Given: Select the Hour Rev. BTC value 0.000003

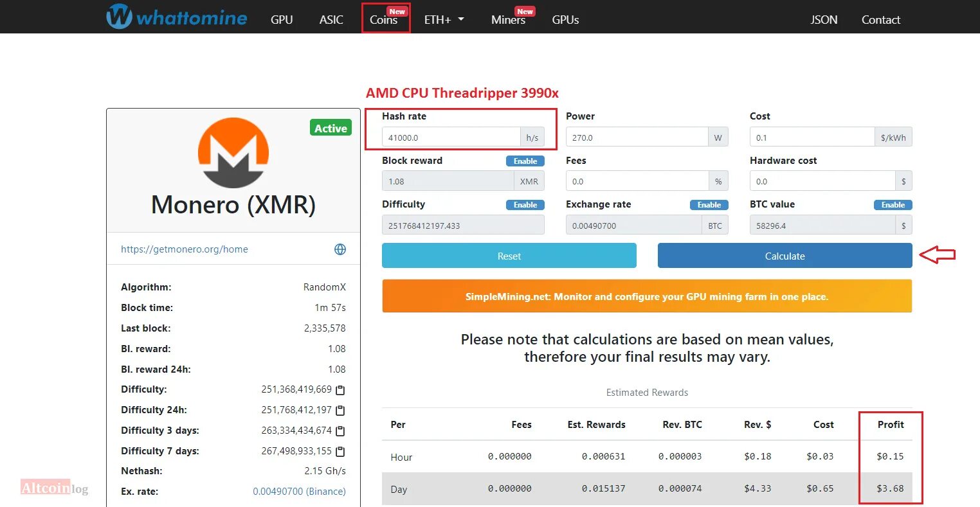Looking at the screenshot, I should pyautogui.click(x=680, y=456).
